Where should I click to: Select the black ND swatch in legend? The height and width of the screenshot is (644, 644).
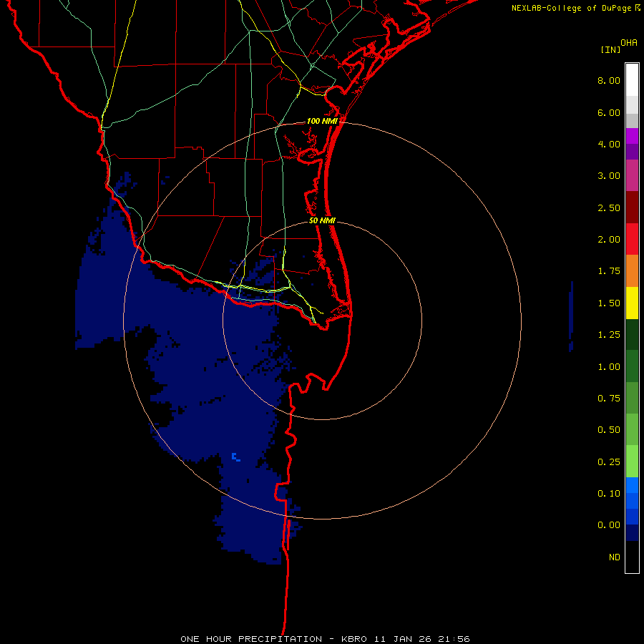click(x=632, y=557)
